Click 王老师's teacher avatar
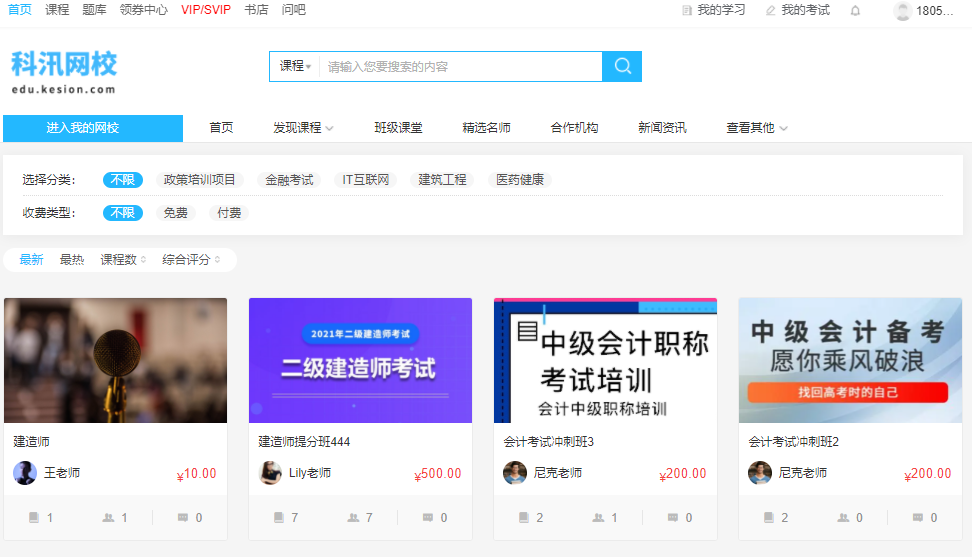The image size is (972, 557). click(25, 473)
